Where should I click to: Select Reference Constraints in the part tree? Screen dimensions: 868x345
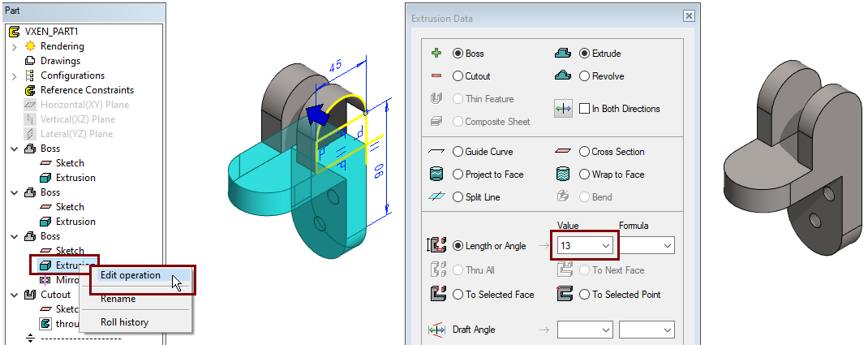(87, 90)
